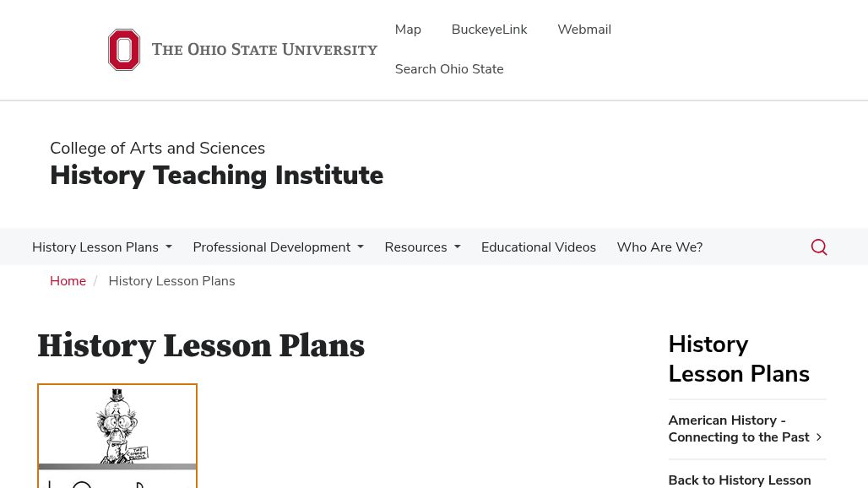
Task: Expand History Lesson Plans navigation dropdown
Action: (101, 247)
